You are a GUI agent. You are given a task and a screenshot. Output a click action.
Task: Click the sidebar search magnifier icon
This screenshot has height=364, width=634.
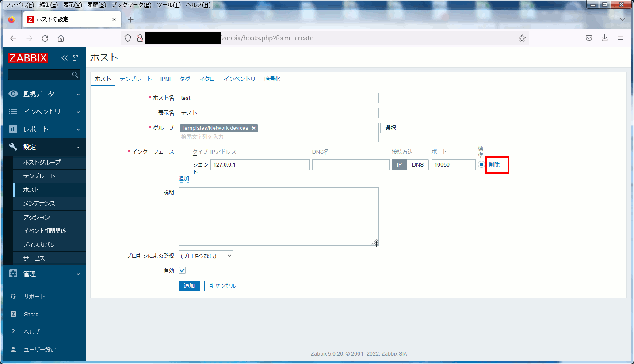[x=75, y=75]
